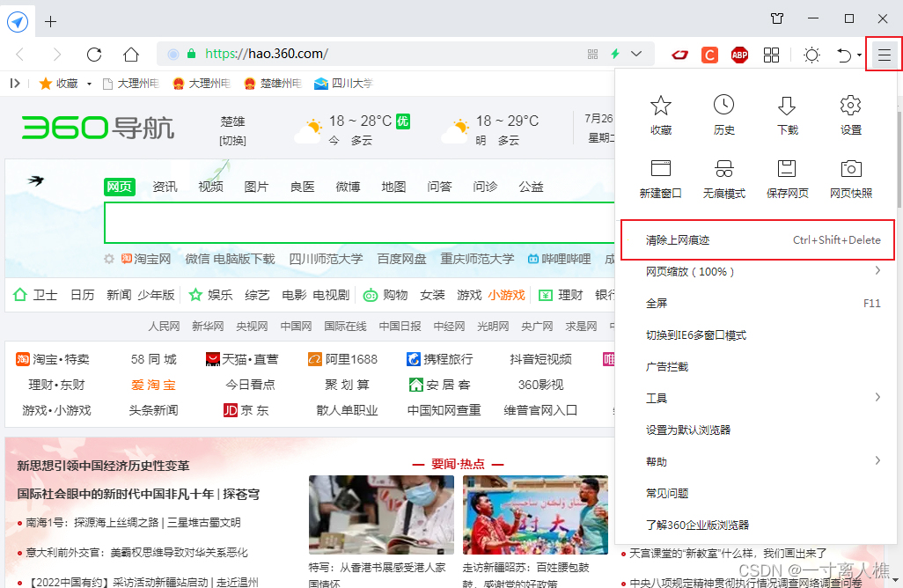
Task: Click the 360导航 search input box
Action: [x=359, y=223]
